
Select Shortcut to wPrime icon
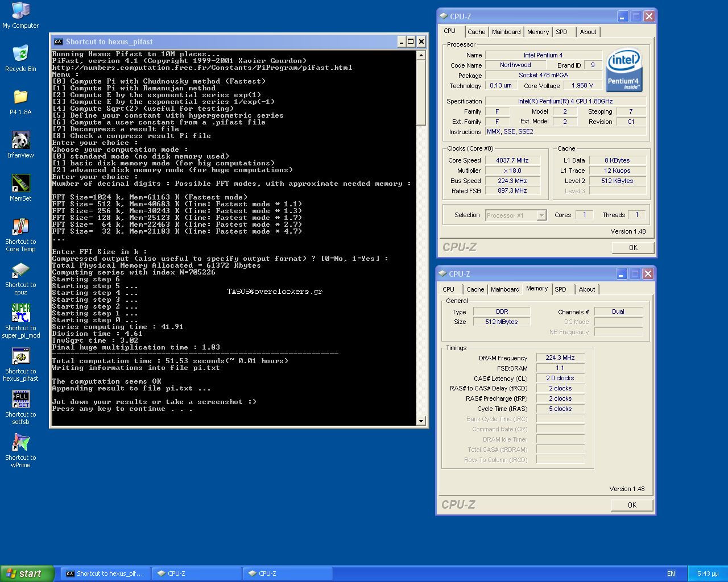pos(20,451)
